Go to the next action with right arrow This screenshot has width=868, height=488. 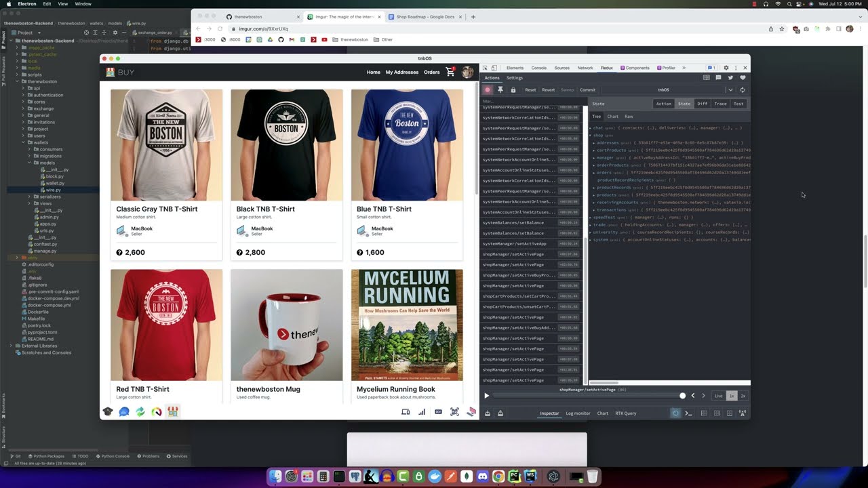coord(703,396)
